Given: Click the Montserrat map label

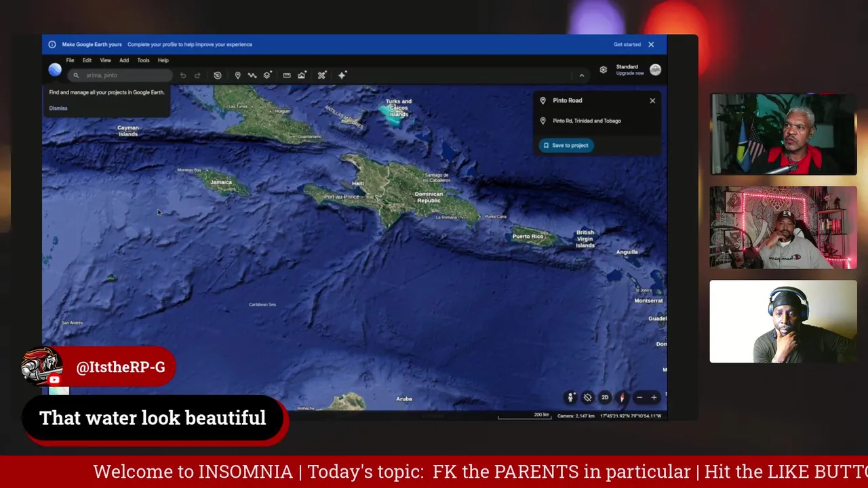Looking at the screenshot, I should 648,300.
